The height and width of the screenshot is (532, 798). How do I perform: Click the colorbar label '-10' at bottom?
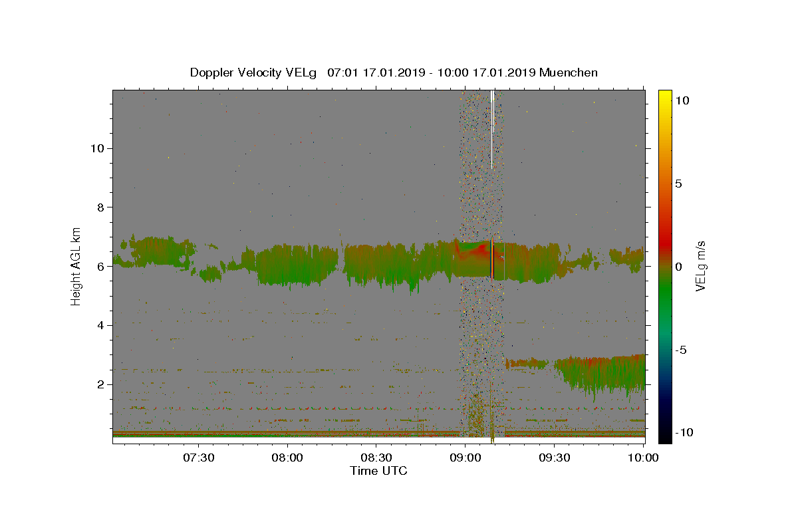pos(685,432)
